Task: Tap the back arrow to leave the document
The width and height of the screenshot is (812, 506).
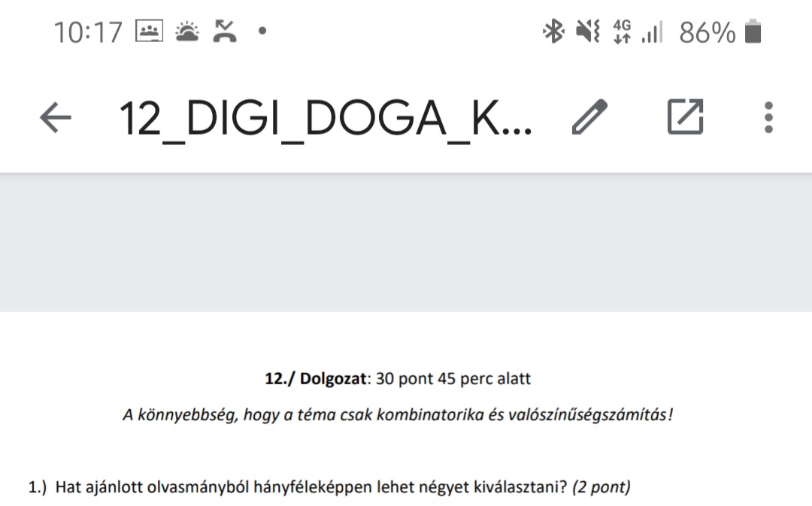Action: click(x=56, y=117)
